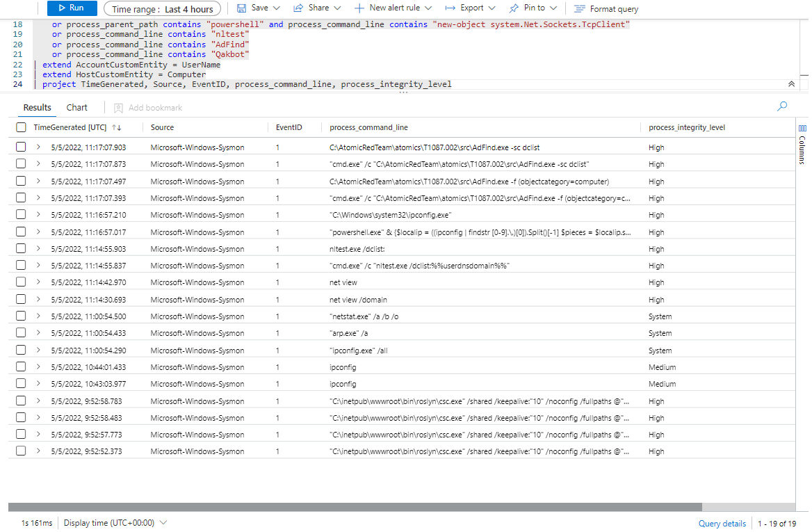Open the Time range Last 4 hours picker
The height and width of the screenshot is (532, 812).
pyautogui.click(x=163, y=9)
